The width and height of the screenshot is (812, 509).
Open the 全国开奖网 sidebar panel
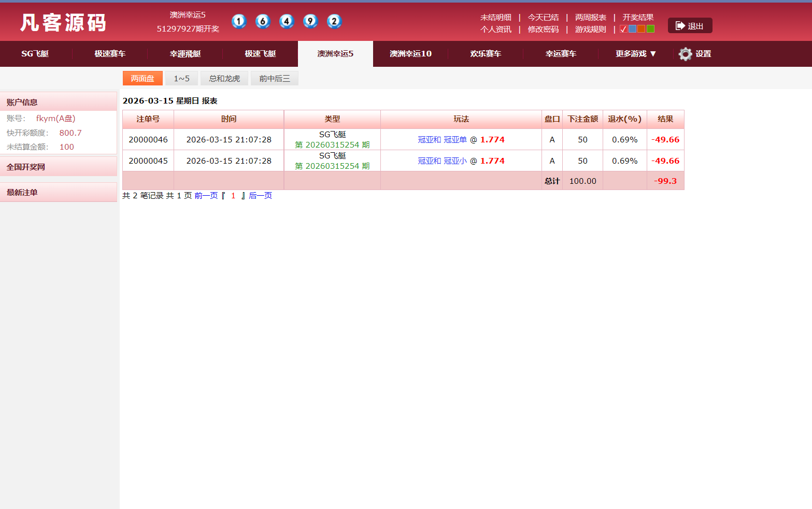[25, 166]
